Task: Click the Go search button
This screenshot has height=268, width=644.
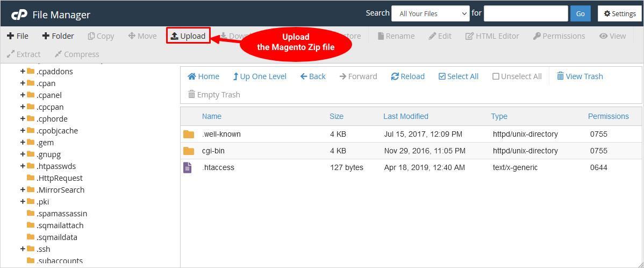Action: (x=581, y=13)
